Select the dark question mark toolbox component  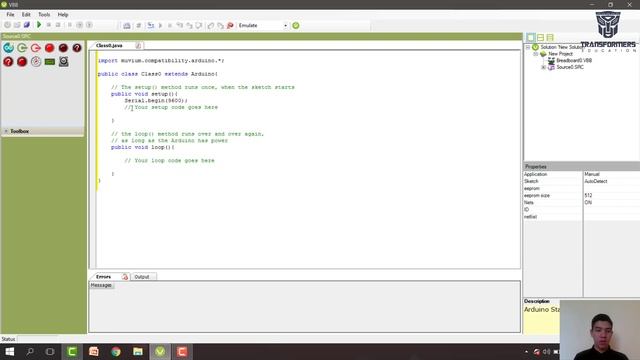77,48
